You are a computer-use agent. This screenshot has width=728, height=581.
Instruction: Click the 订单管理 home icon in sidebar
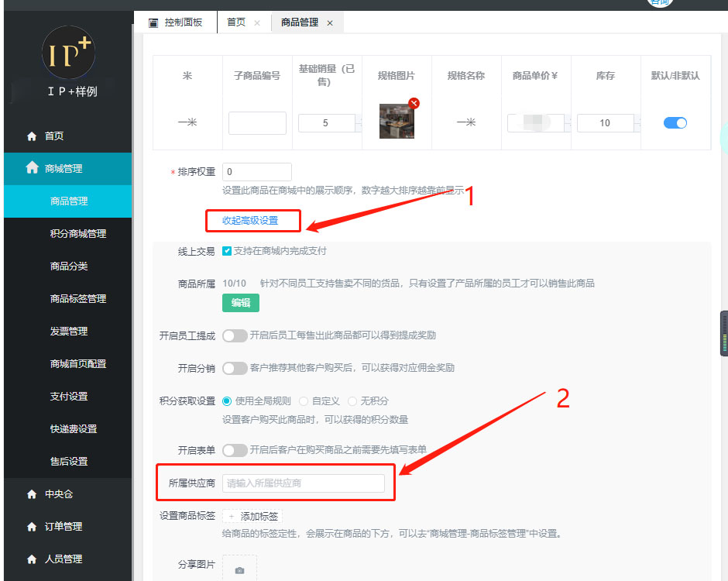pyautogui.click(x=32, y=527)
